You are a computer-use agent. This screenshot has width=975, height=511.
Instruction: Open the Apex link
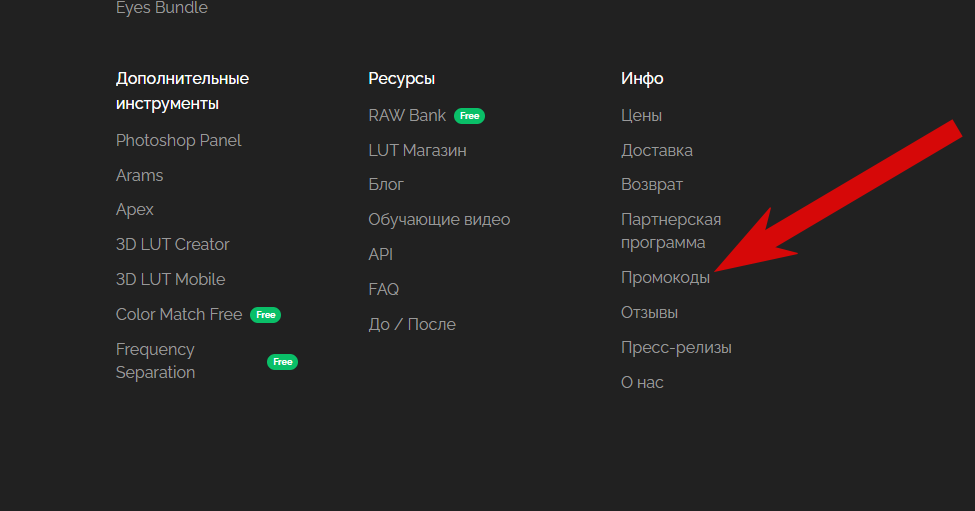(x=135, y=210)
